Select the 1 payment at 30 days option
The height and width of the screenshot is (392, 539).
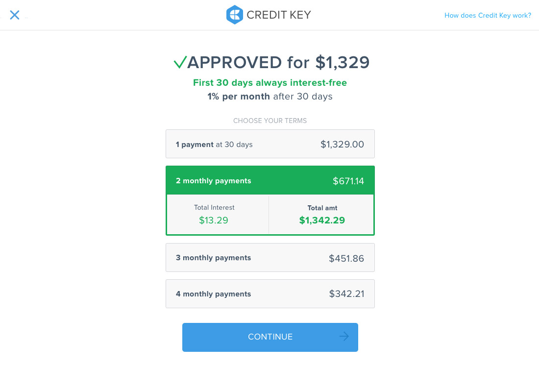coord(270,144)
